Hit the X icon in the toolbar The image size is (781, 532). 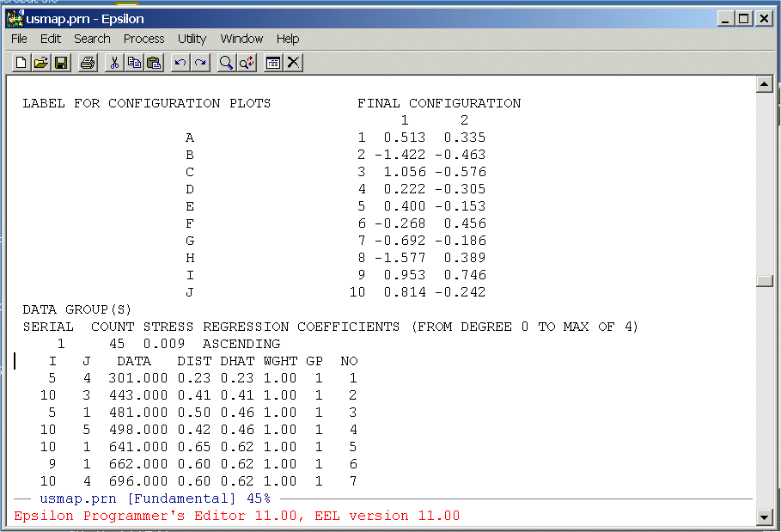294,63
